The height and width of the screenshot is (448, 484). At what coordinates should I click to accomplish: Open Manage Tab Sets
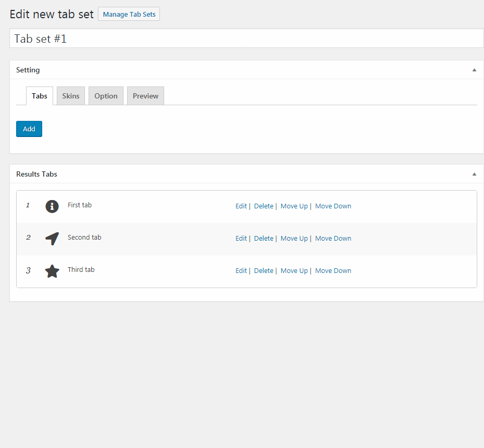129,14
